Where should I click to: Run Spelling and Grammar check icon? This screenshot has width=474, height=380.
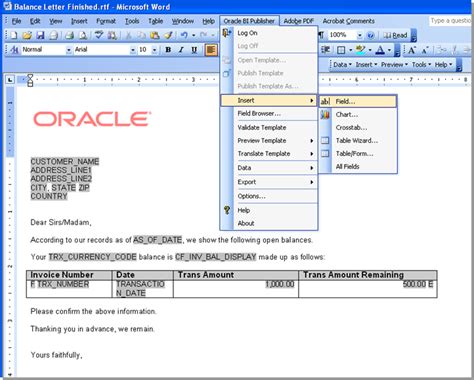(98, 35)
